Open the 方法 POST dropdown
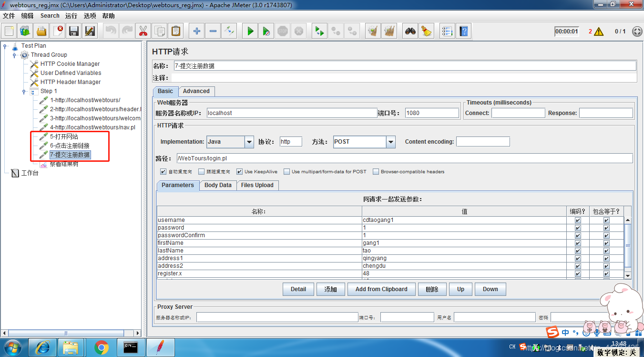 coord(391,142)
